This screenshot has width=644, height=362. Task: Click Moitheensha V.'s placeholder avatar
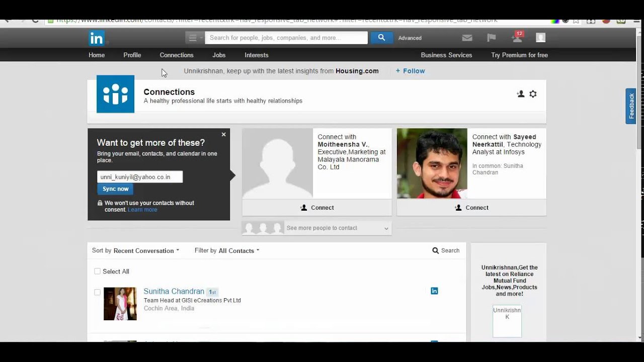click(x=278, y=163)
